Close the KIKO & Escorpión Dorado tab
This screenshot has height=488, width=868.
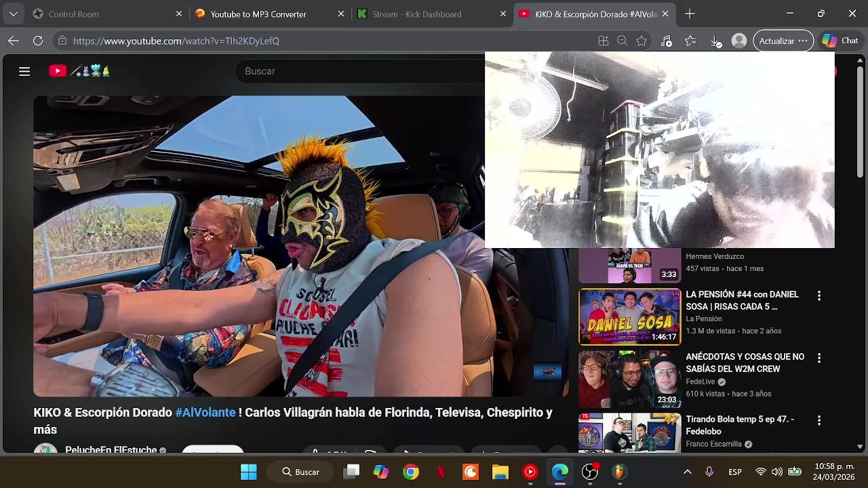(665, 14)
